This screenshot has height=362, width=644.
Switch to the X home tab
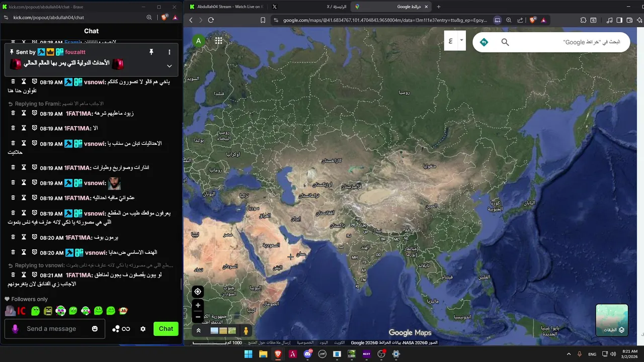[308, 7]
